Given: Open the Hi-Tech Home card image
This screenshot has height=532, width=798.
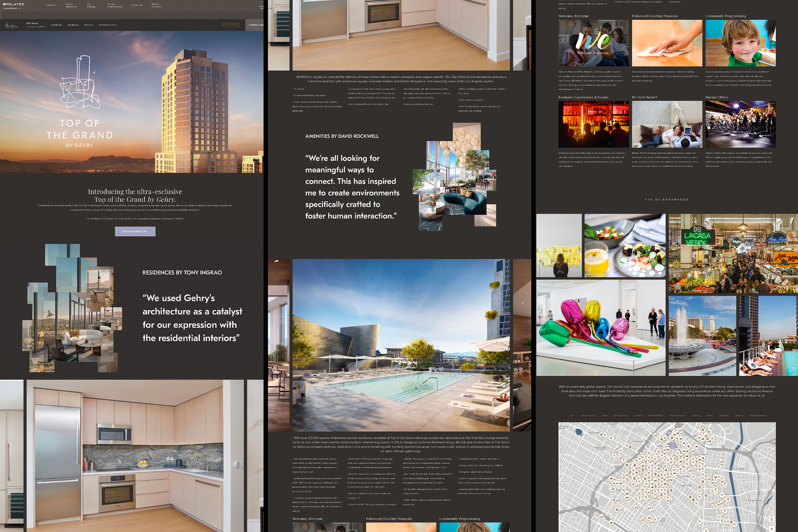Looking at the screenshot, I should coord(667,124).
